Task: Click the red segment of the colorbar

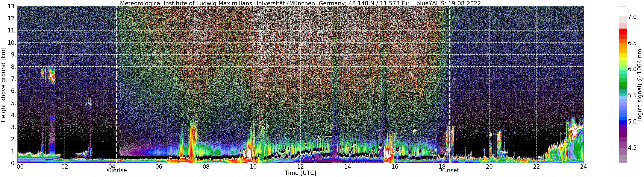Action: pos(623,31)
